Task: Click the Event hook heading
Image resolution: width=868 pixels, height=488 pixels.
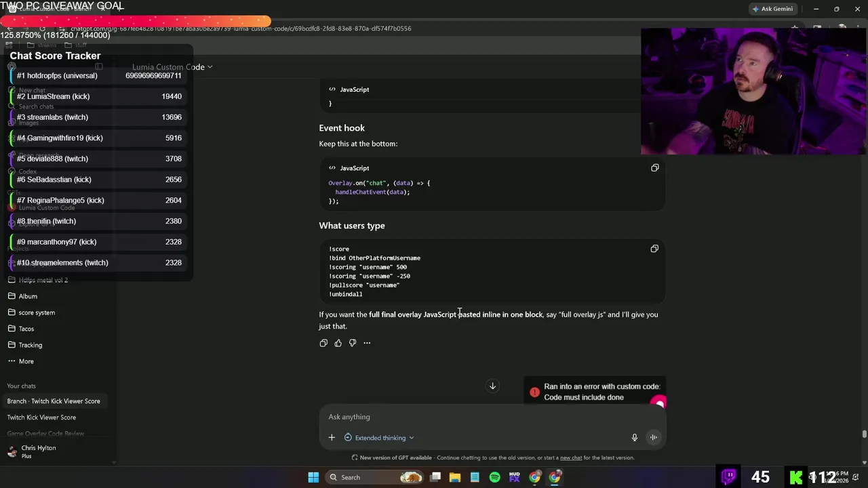Action: 342,128
